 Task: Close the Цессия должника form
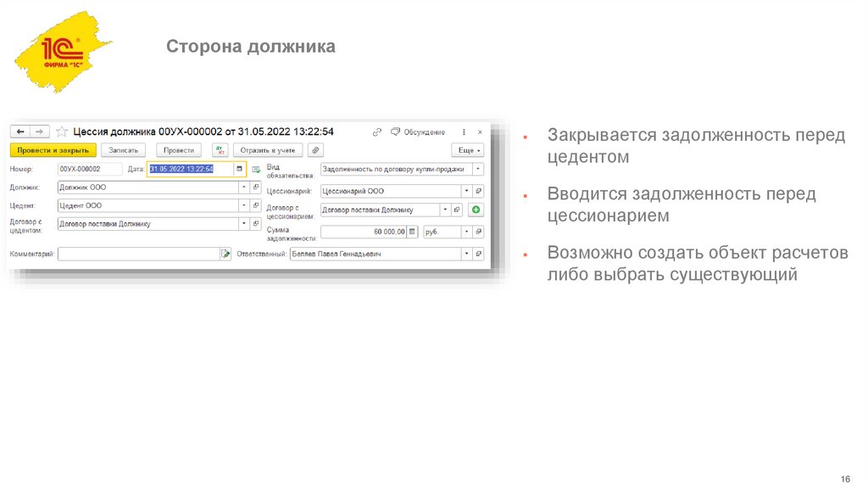point(480,132)
